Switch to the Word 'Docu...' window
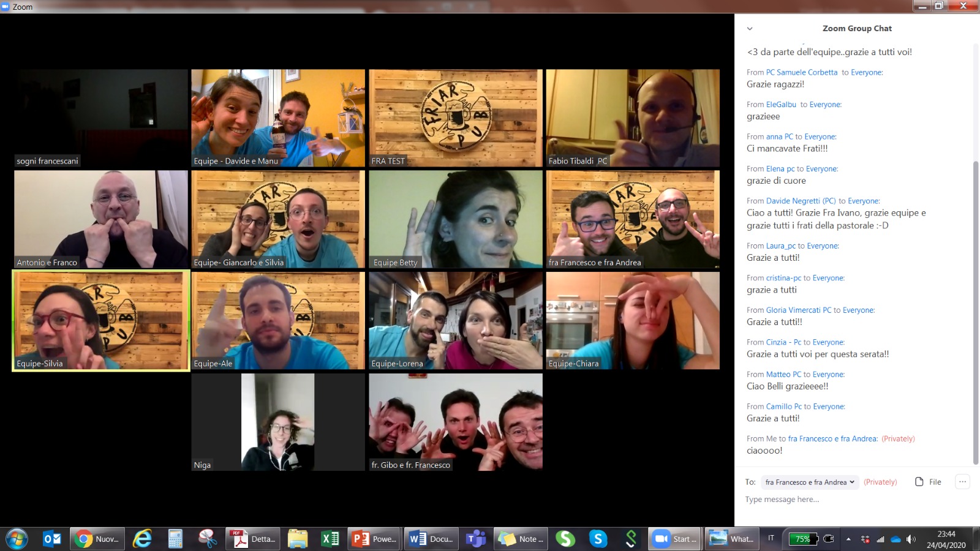Viewport: 980px width, 551px height. click(432, 539)
